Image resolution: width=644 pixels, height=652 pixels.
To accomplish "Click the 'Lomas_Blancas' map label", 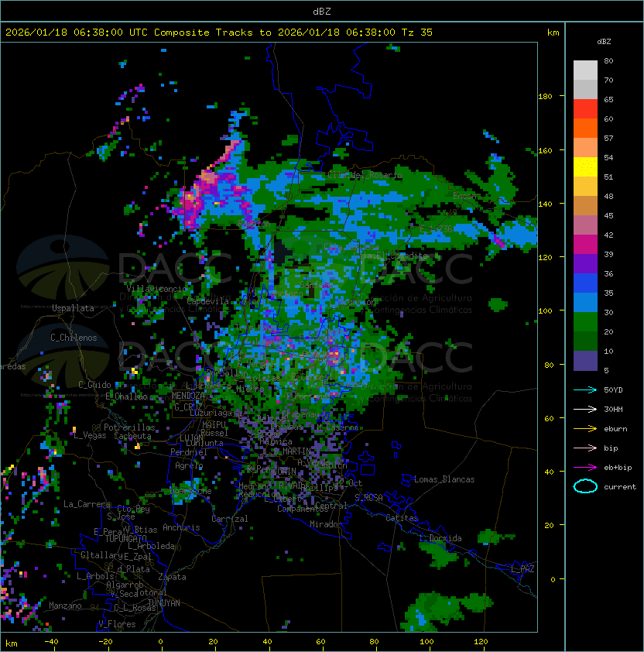I will point(444,479).
